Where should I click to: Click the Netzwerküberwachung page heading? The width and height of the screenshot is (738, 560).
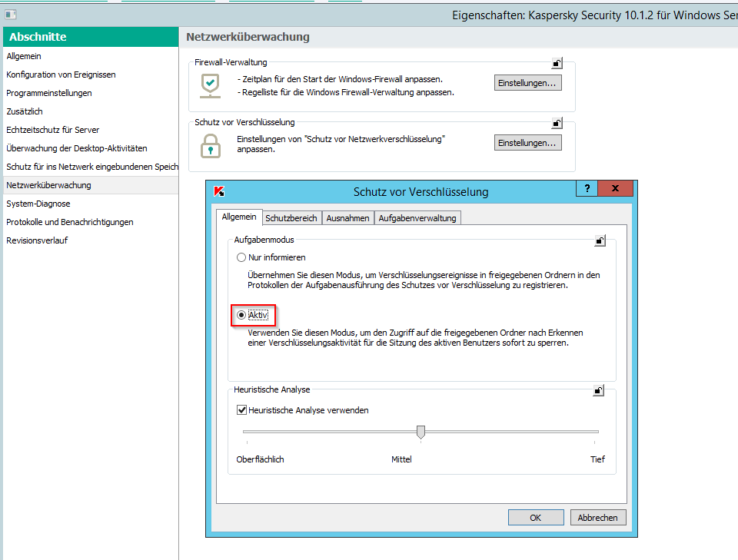[x=248, y=37]
